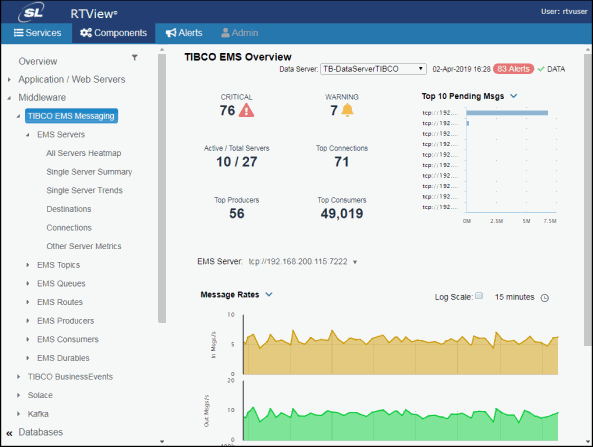593x447 pixels.
Task: Select Overview in the navigation tree
Action: coord(38,61)
